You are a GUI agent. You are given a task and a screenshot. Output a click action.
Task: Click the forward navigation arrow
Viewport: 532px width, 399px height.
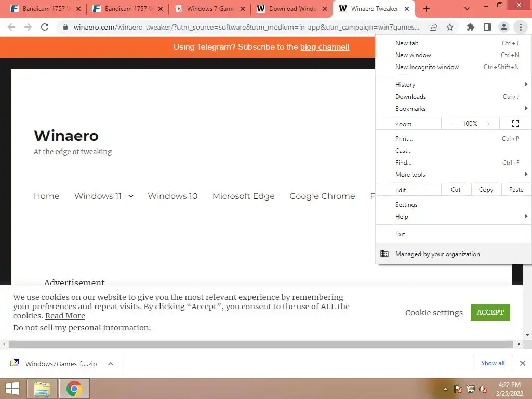28,27
